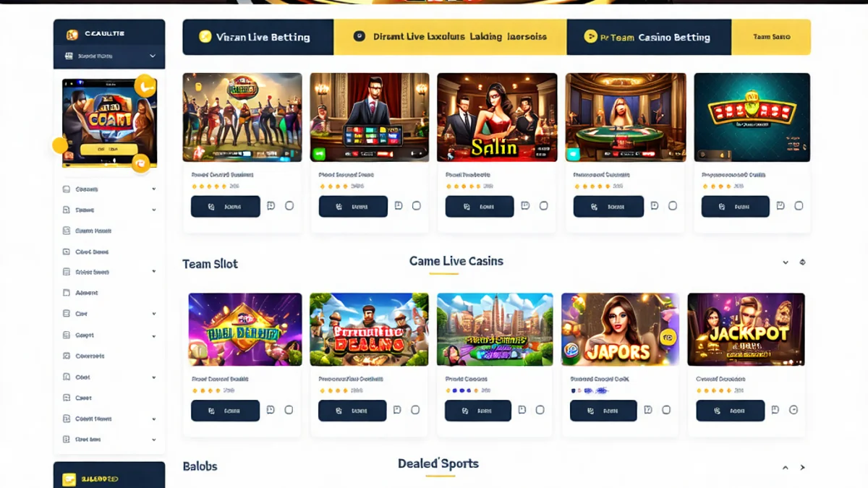Collapse the Game Live Casins section chevron
The width and height of the screenshot is (868, 488).
click(786, 262)
